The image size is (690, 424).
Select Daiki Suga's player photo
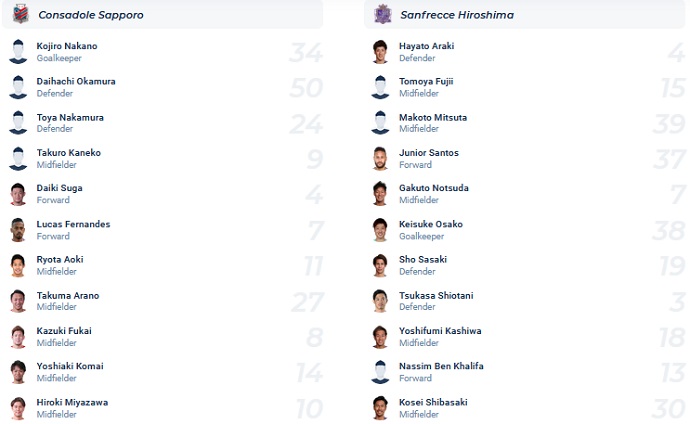(18, 194)
